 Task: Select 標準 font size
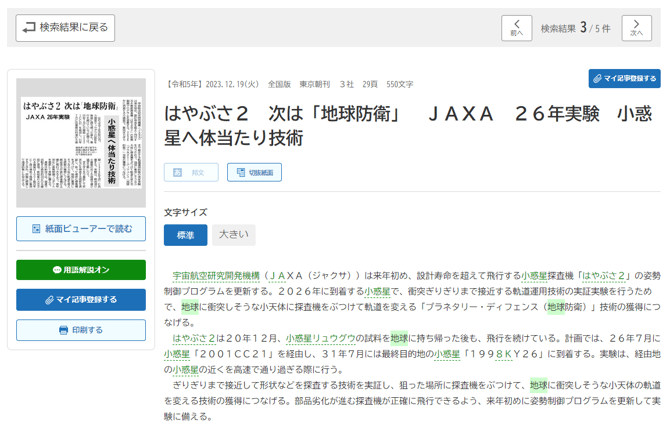pos(185,235)
